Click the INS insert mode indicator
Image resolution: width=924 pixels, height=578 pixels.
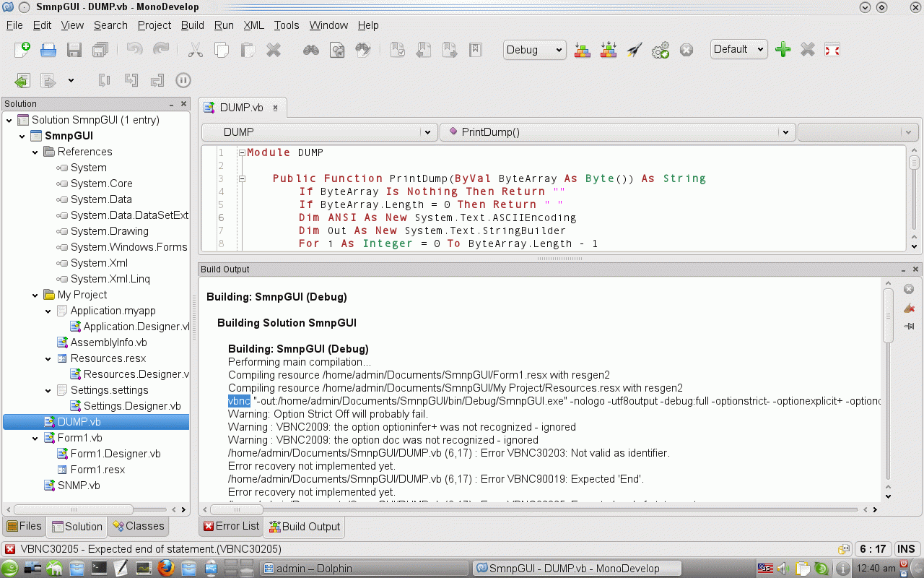[x=906, y=549]
